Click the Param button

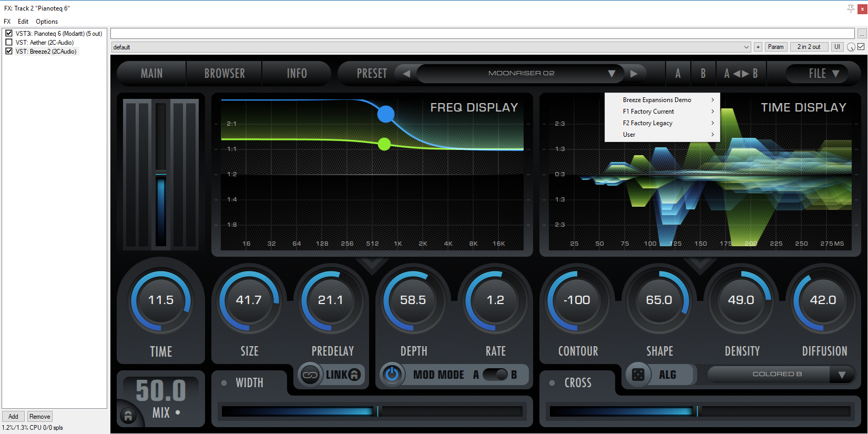775,47
